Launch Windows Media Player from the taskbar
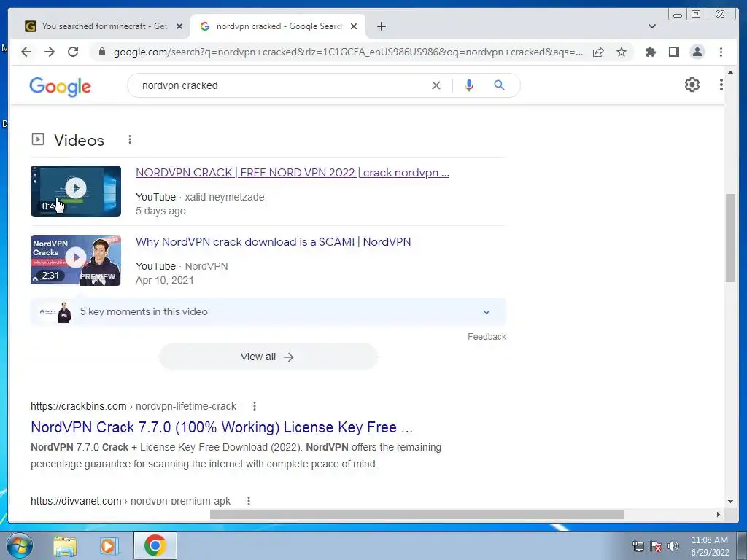Screen dimensions: 747x560 tap(109, 546)
